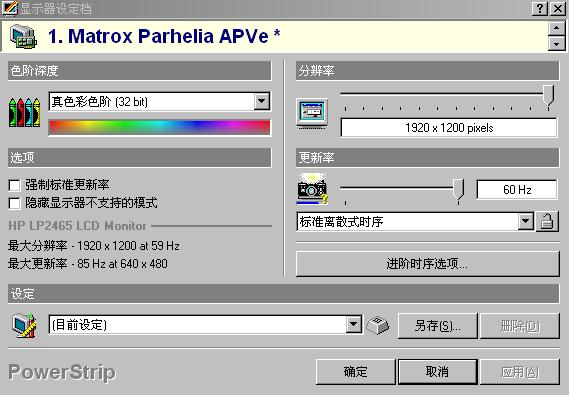
Task: Close the 显示器设定档 dialog window
Action: pyautogui.click(x=557, y=8)
